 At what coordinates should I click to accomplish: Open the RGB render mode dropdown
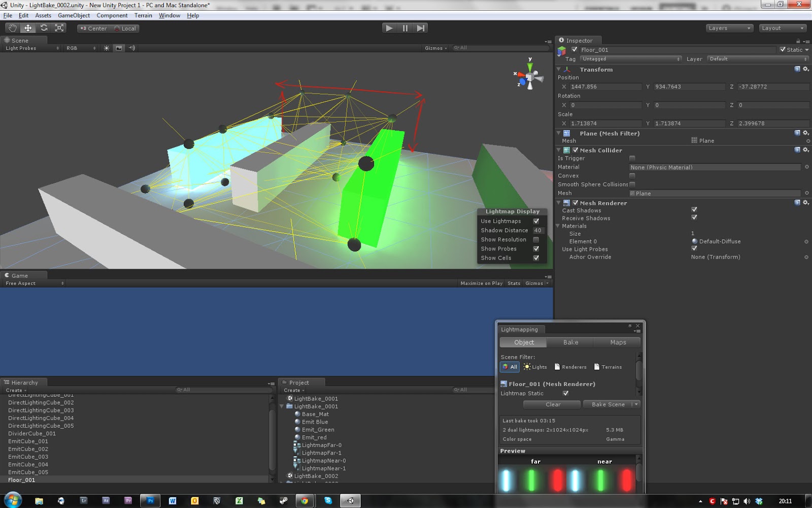80,48
